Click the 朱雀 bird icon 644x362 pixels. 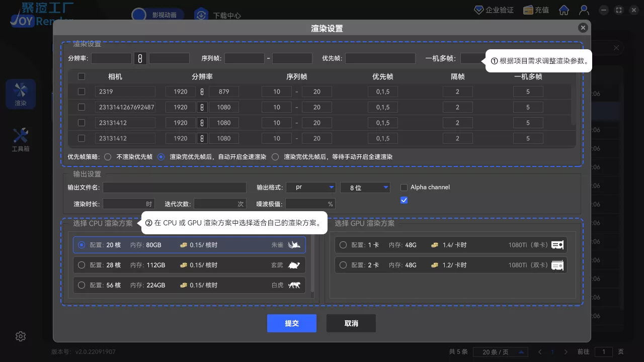(x=294, y=245)
